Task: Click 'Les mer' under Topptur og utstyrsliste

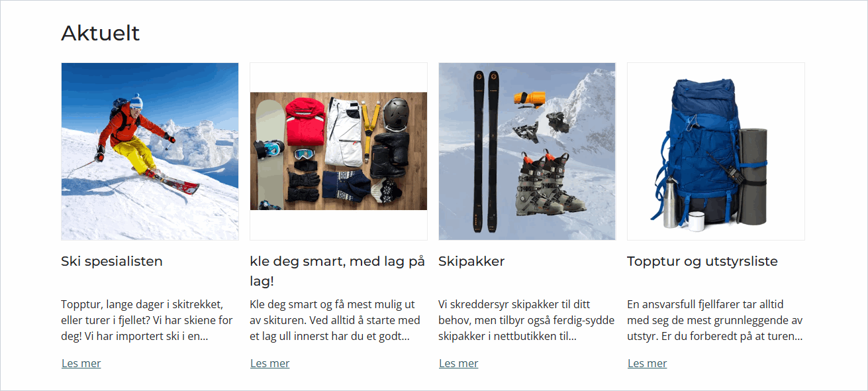Action: (647, 363)
